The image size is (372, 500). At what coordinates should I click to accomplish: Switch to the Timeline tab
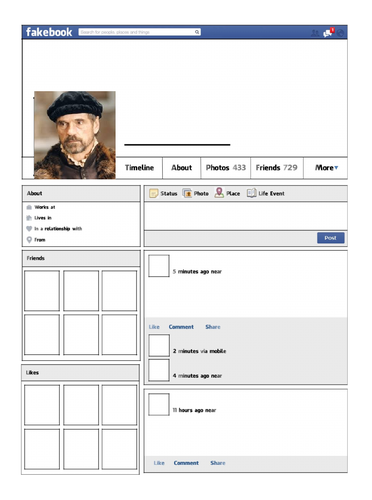[x=139, y=168]
